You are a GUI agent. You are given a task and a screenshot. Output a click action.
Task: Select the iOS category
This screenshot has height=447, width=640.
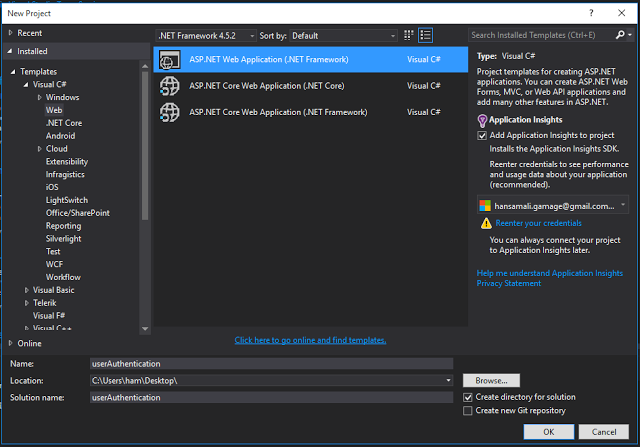tap(52, 187)
